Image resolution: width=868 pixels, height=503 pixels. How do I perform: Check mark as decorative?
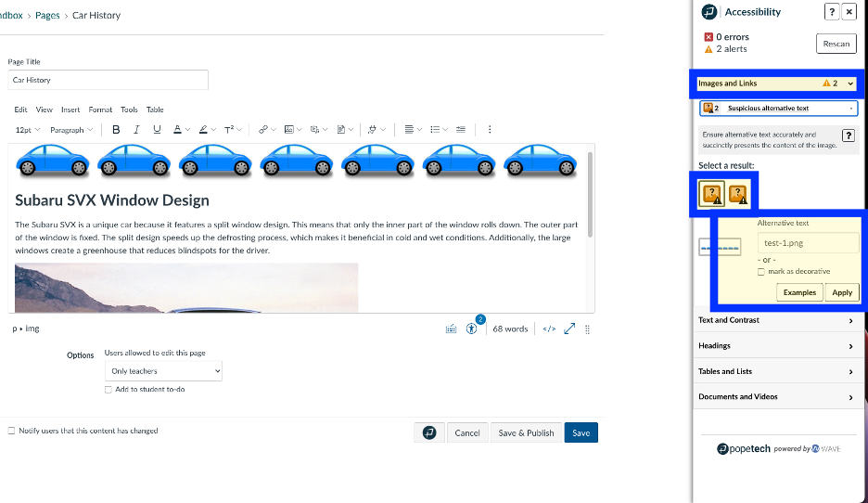click(x=761, y=271)
